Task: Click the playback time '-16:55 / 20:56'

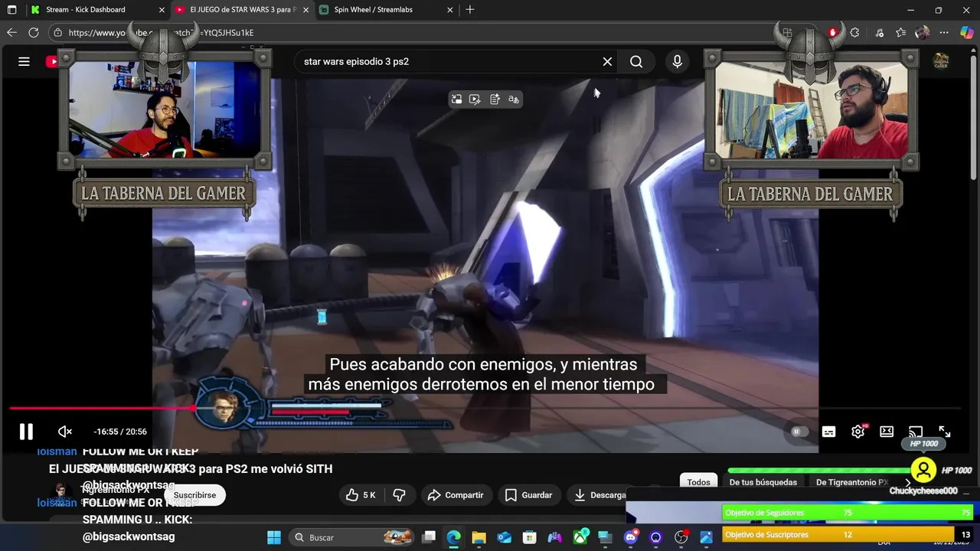Action: 120,432
